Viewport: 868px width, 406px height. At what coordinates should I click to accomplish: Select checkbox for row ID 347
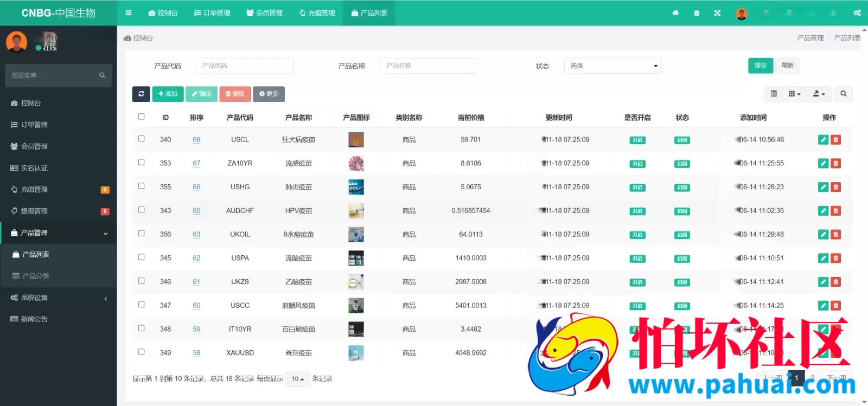click(142, 305)
